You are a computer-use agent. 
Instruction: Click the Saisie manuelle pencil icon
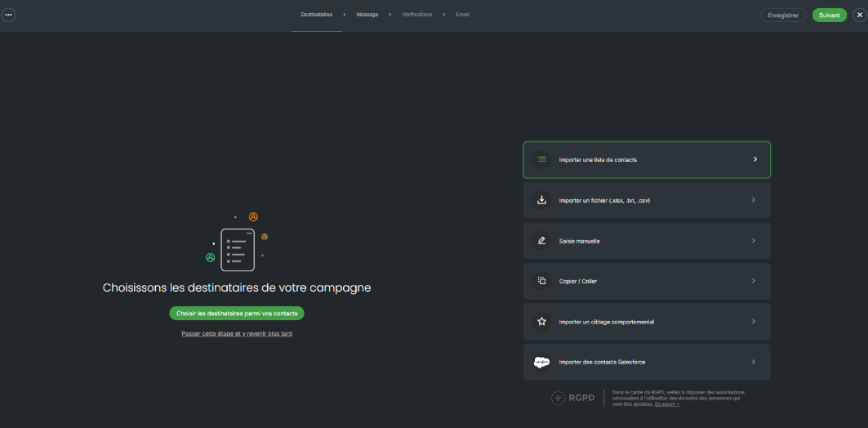click(x=542, y=241)
